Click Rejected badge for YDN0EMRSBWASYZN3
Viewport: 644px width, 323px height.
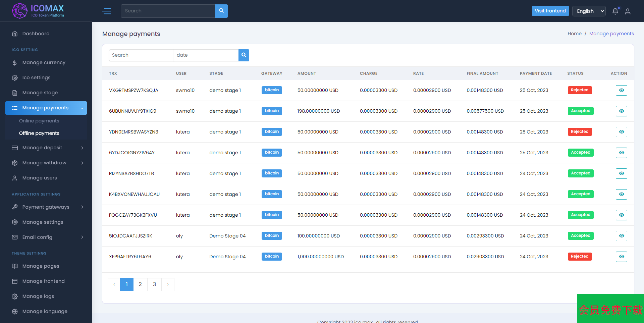tap(580, 132)
